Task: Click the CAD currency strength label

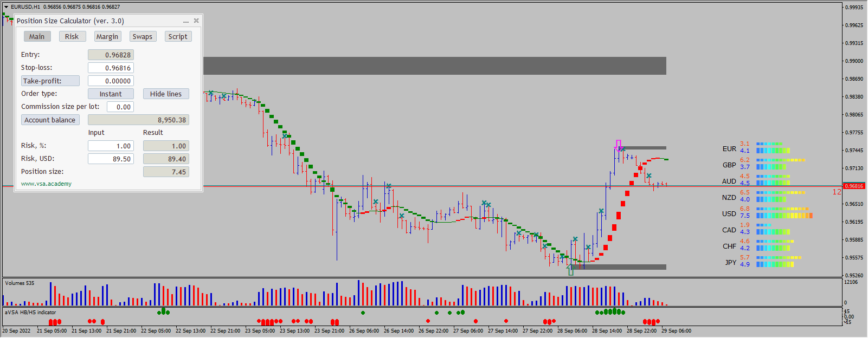Action: click(729, 230)
